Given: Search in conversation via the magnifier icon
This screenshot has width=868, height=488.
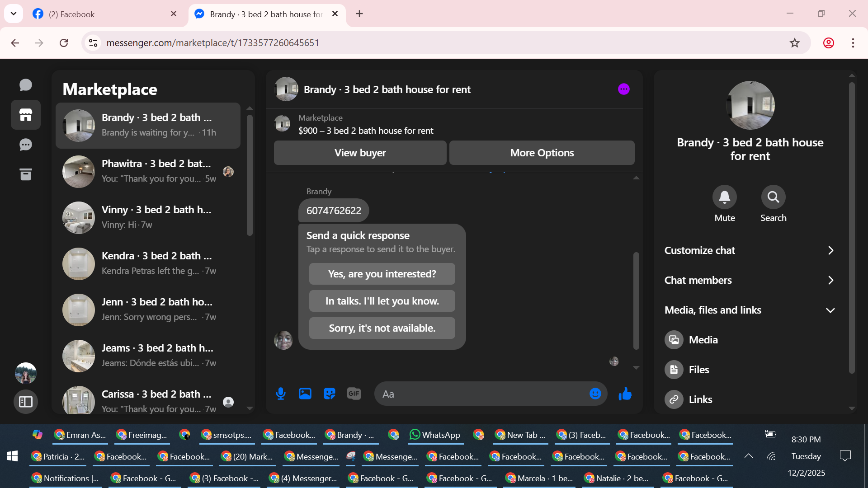Looking at the screenshot, I should tap(773, 197).
